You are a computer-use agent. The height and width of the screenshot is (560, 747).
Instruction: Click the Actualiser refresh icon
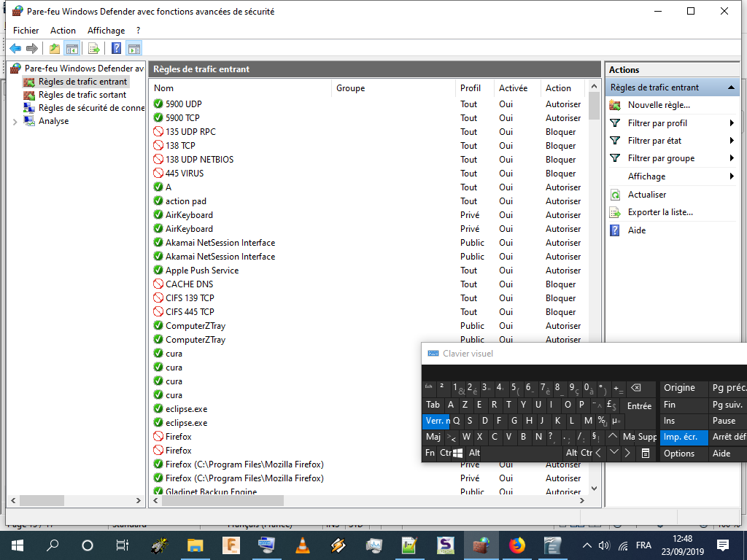tap(615, 194)
